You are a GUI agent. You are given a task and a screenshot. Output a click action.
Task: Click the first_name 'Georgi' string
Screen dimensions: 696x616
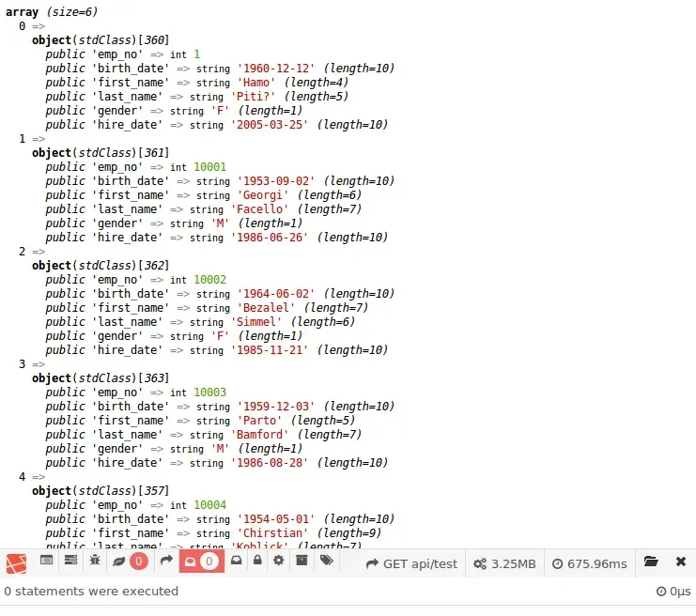tap(263, 195)
